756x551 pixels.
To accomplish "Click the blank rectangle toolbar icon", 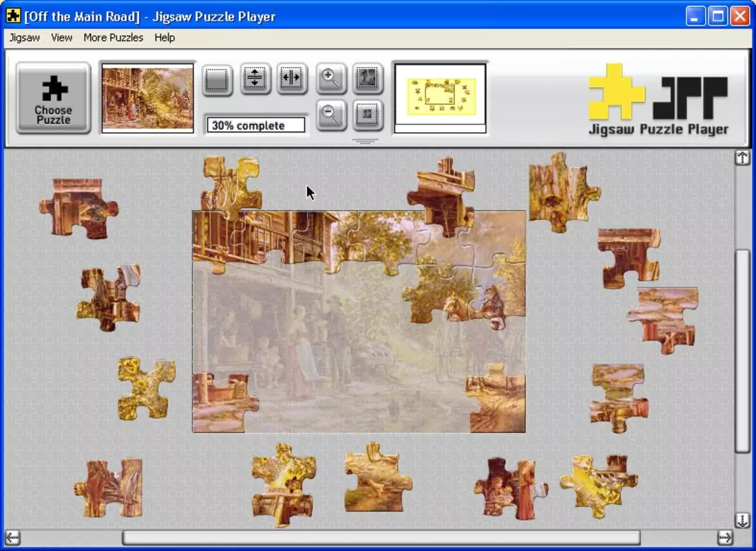I will (217, 80).
